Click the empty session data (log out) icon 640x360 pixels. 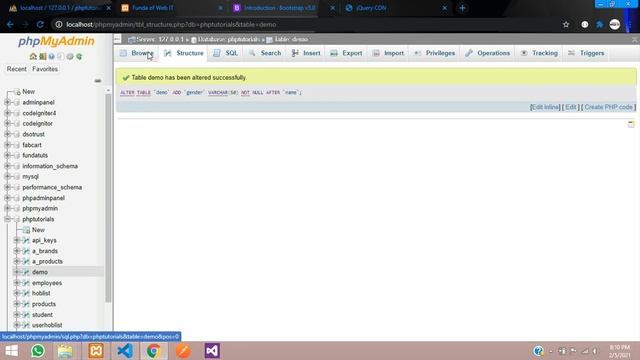[42, 56]
